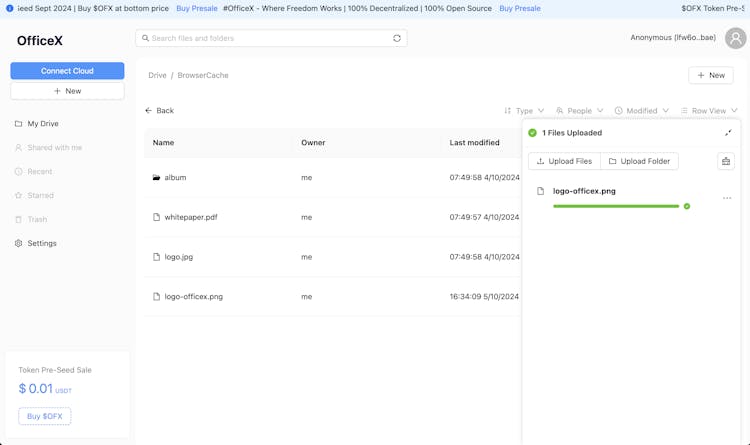750x445 pixels.
Task: Focus the search files and folders field
Action: (x=265, y=38)
